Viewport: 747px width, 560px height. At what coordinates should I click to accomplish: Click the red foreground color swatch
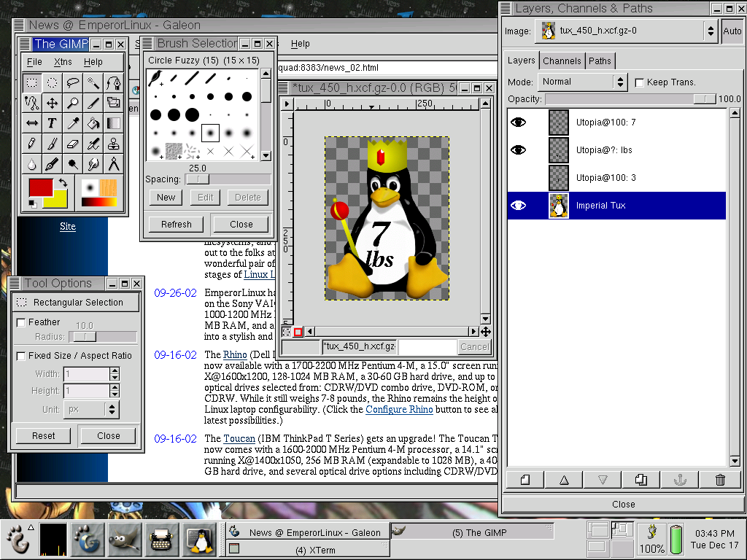(41, 187)
